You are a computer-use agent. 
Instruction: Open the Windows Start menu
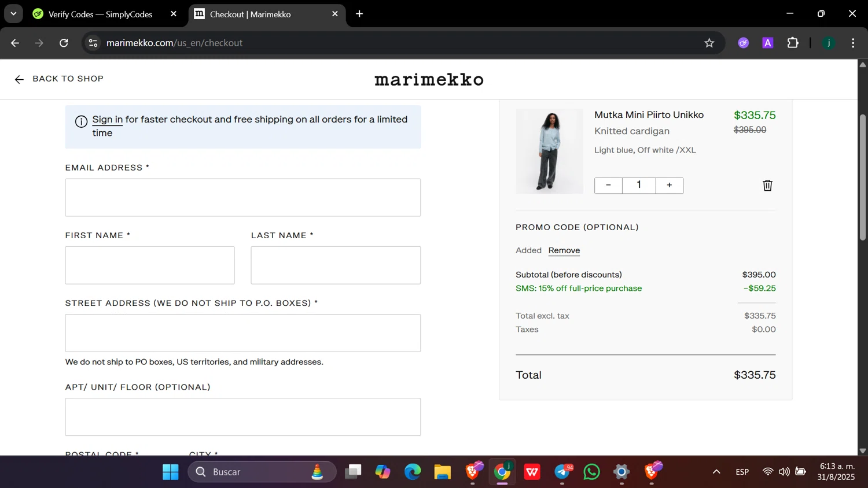pyautogui.click(x=171, y=472)
